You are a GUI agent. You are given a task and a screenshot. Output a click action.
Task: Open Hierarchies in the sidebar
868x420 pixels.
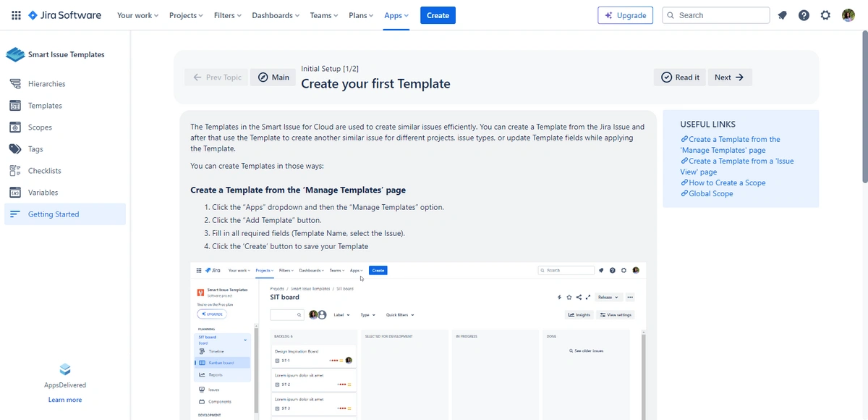pos(65,84)
